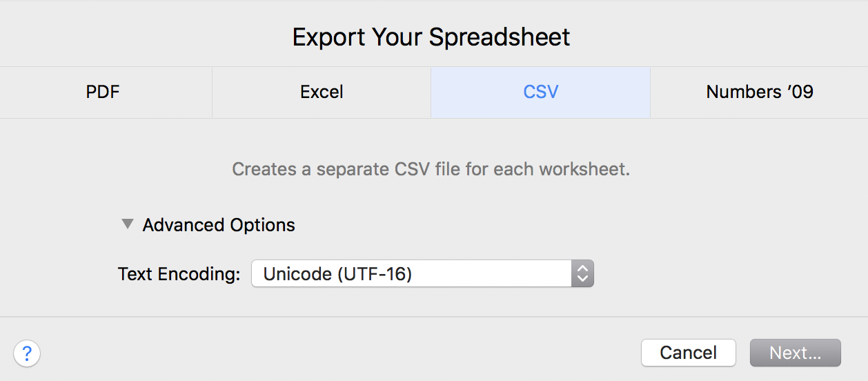Change the UTF-16 text encoding selection

tap(422, 274)
